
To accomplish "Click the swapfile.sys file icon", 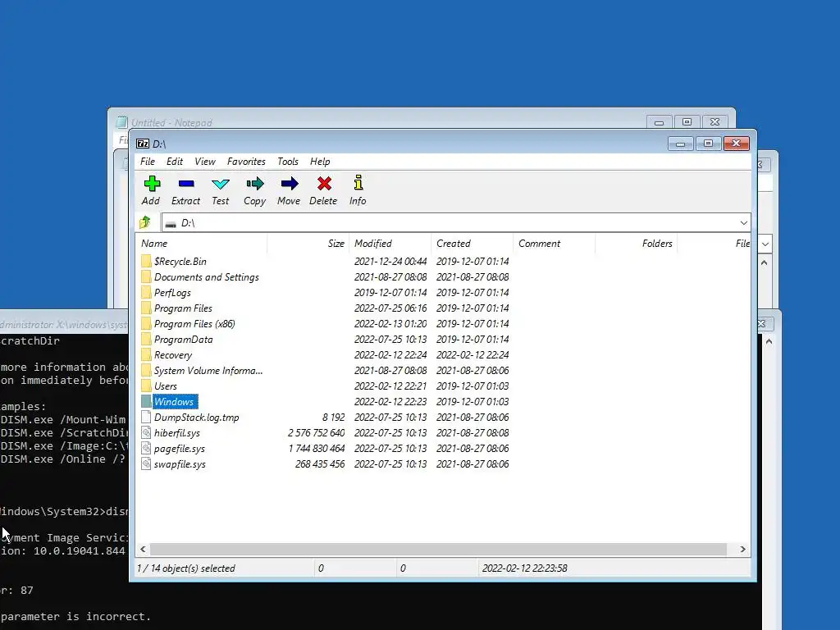I will pos(146,464).
